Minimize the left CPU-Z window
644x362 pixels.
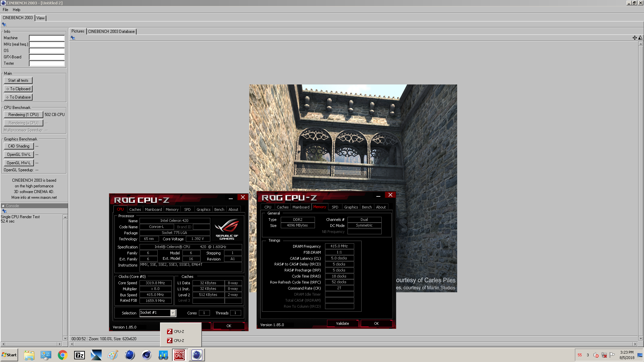coord(231,197)
